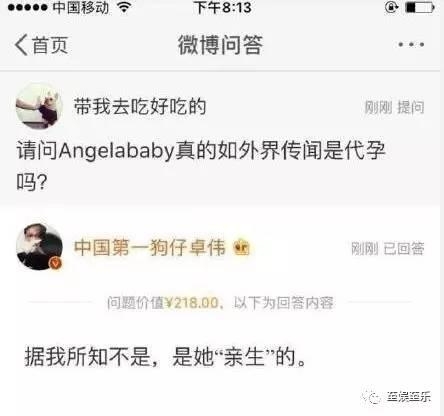Tap the rotation lock status icon
This screenshot has width=444, height=416.
(x=391, y=7)
